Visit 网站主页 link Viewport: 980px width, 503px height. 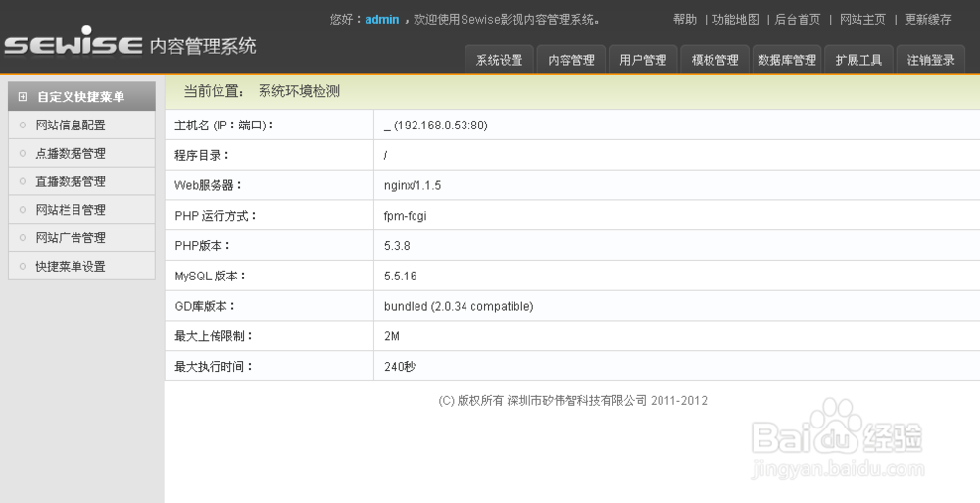(x=862, y=20)
